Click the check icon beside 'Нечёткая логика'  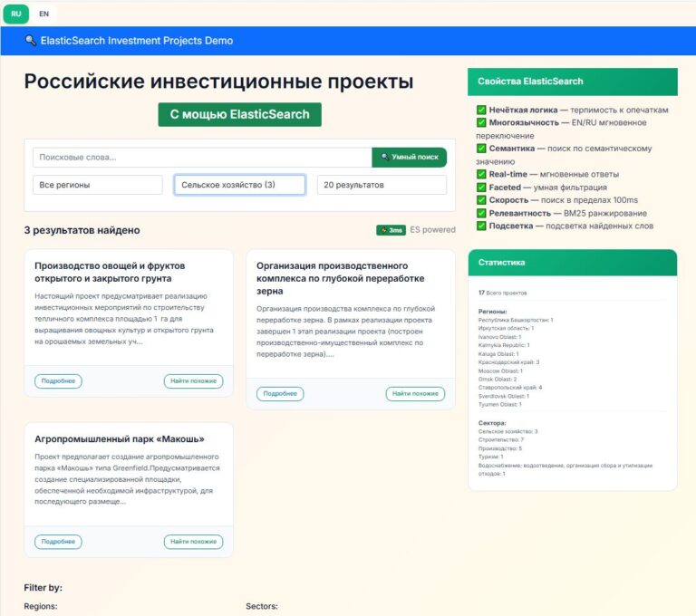tap(481, 110)
